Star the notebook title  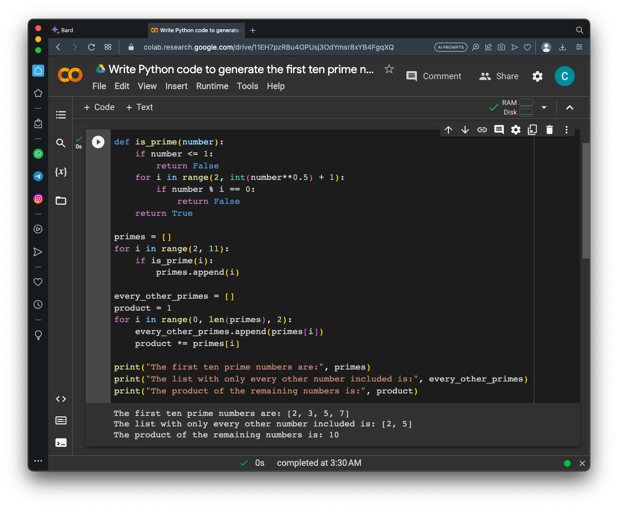(389, 69)
